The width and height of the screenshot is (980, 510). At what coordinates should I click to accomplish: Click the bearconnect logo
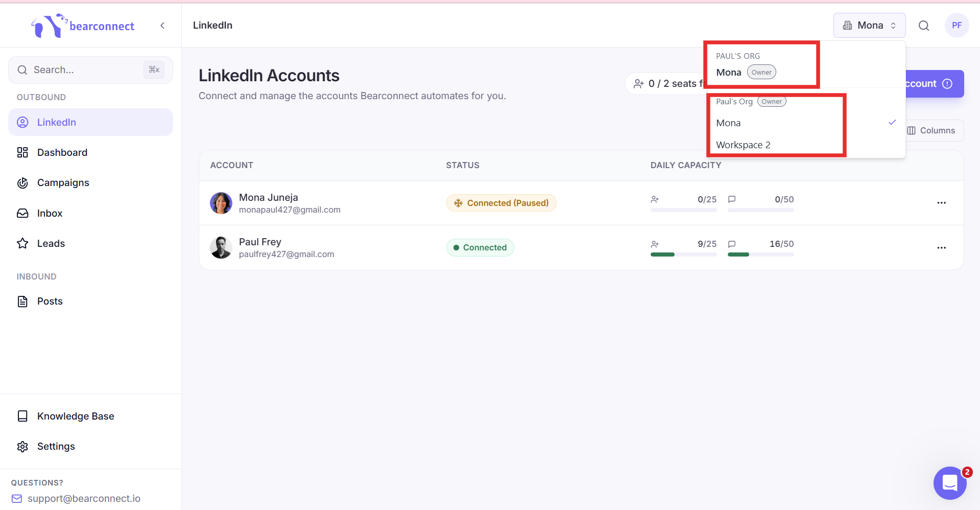[83, 26]
